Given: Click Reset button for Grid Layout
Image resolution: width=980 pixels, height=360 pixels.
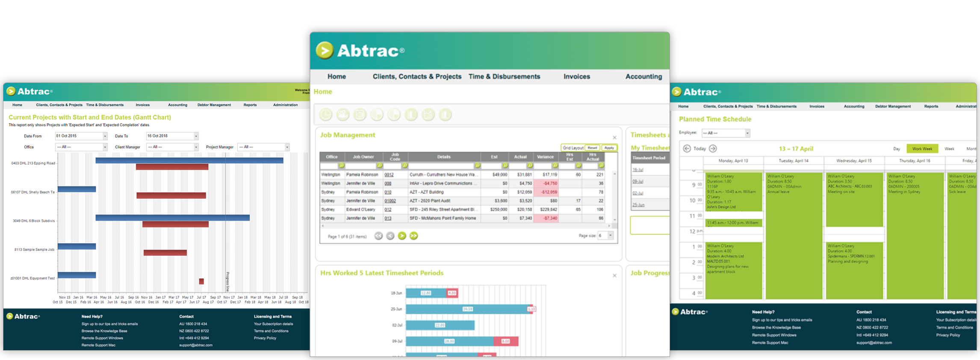Looking at the screenshot, I should click(x=592, y=148).
